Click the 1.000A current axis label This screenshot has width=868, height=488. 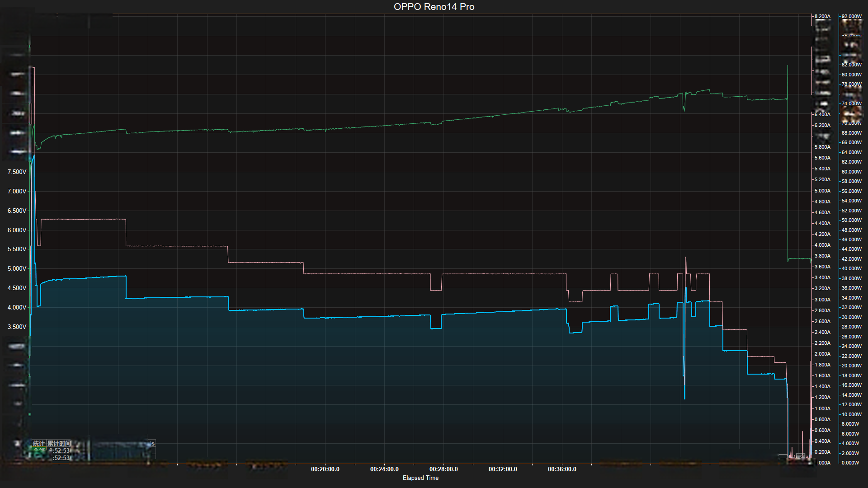822,408
